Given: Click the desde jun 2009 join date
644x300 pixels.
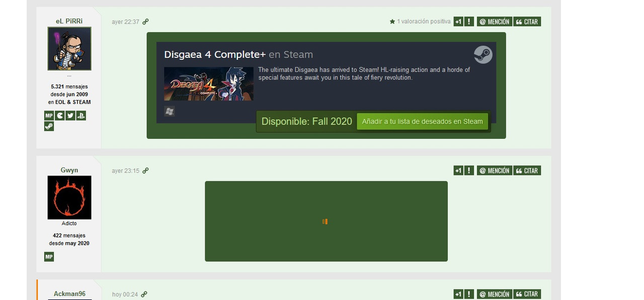Looking at the screenshot, I should 69,94.
